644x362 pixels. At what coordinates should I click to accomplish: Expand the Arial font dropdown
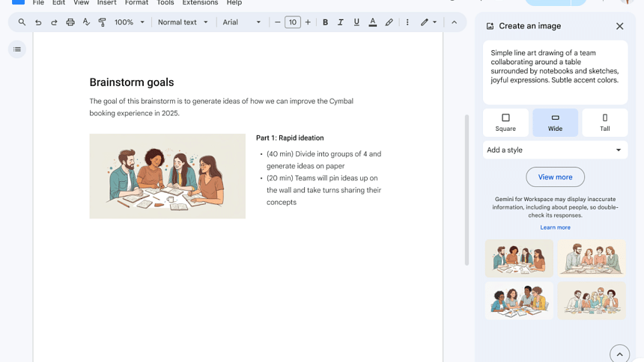242,22
